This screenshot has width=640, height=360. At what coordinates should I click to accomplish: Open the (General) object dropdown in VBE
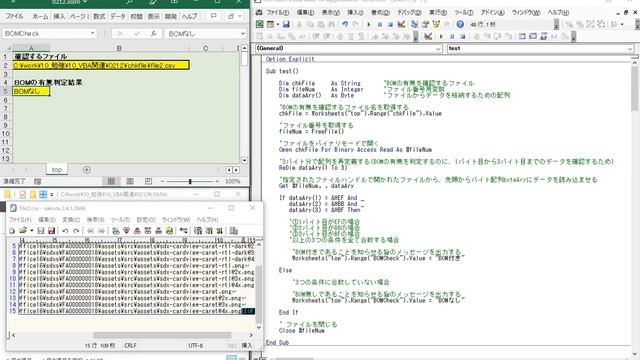(x=438, y=49)
